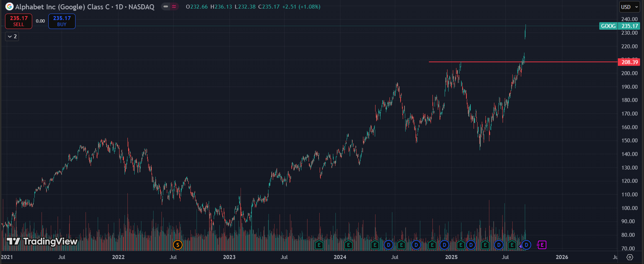Viewport: 644px width, 264px height.
Task: Click the 0.00 spread value
Action: (40, 21)
